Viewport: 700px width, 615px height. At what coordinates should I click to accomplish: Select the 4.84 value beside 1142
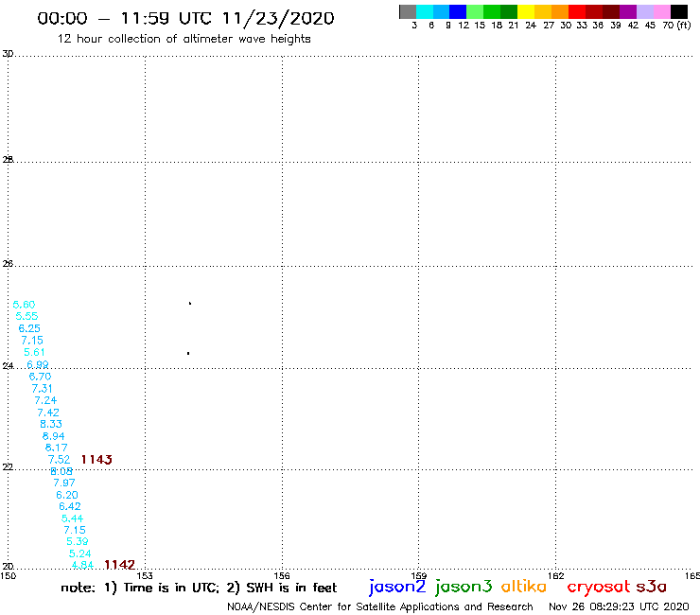point(82,565)
